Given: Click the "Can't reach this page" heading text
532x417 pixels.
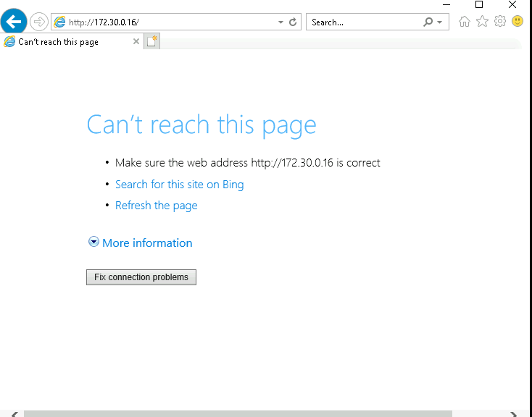Looking at the screenshot, I should pyautogui.click(x=201, y=125).
